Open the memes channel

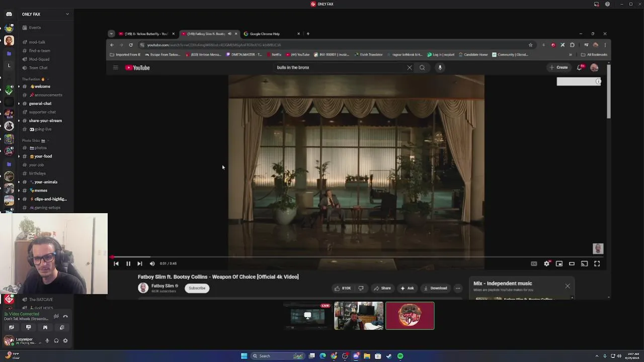40,191
